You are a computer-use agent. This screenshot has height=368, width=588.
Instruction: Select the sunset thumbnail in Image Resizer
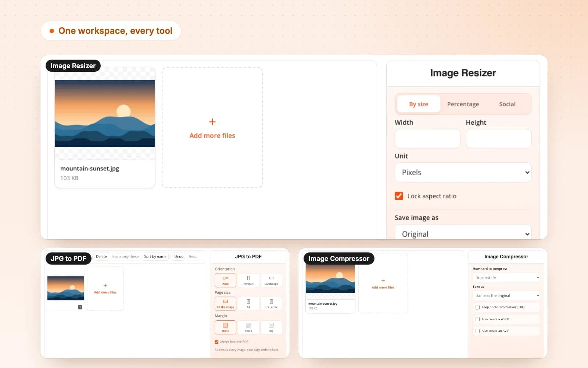[x=105, y=113]
